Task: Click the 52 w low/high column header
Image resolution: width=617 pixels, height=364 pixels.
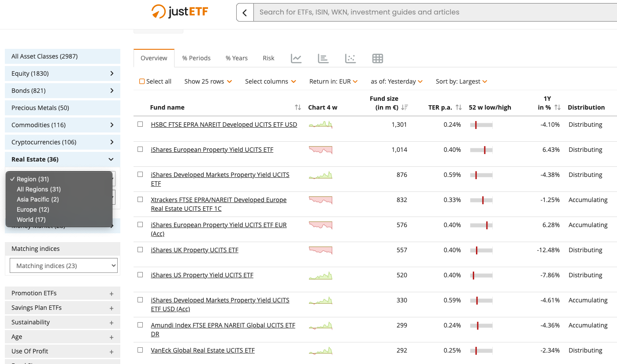Action: point(490,107)
